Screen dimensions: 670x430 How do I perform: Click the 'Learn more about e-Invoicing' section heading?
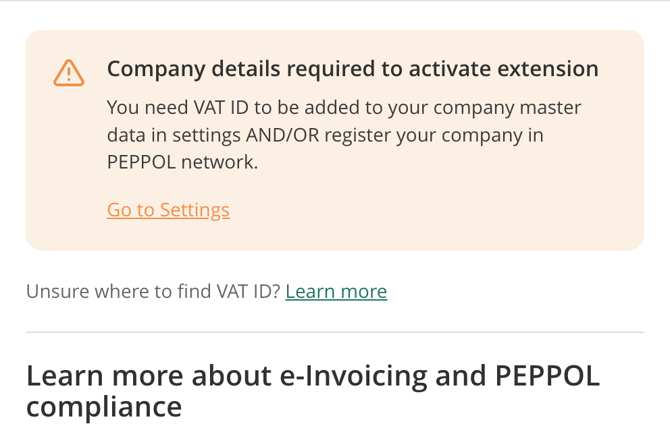coord(312,376)
